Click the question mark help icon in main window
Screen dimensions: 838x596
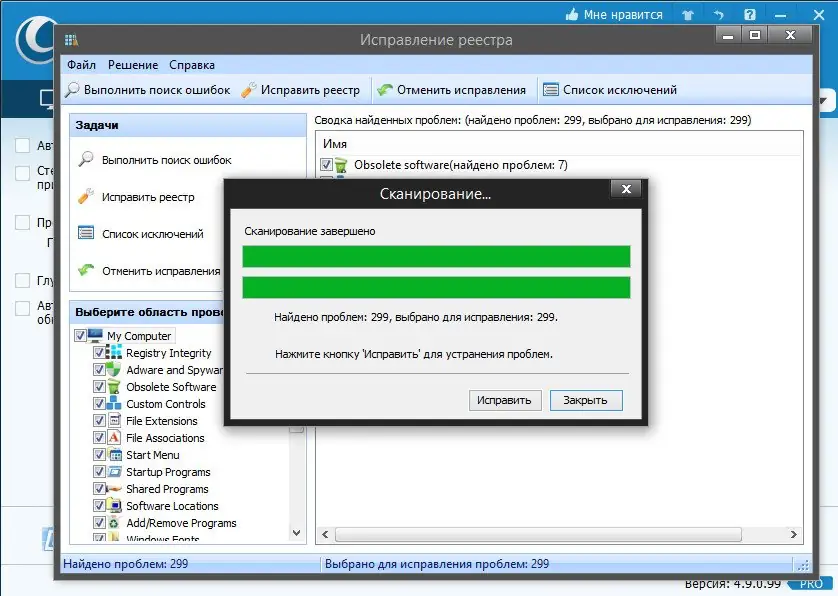[750, 14]
